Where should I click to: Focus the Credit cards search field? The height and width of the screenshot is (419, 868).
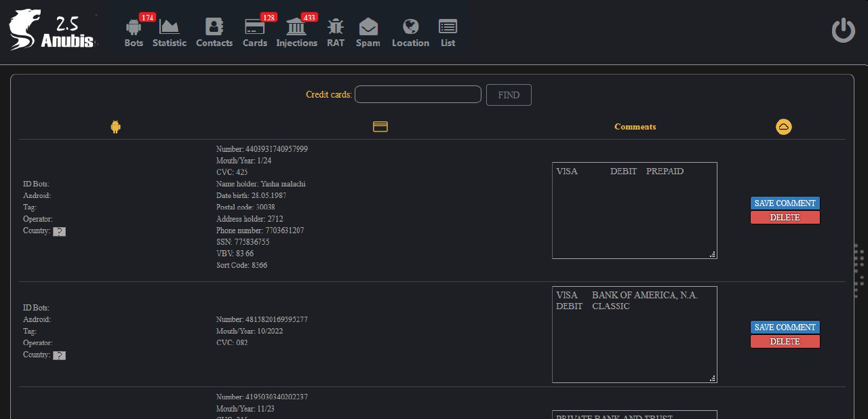point(418,94)
